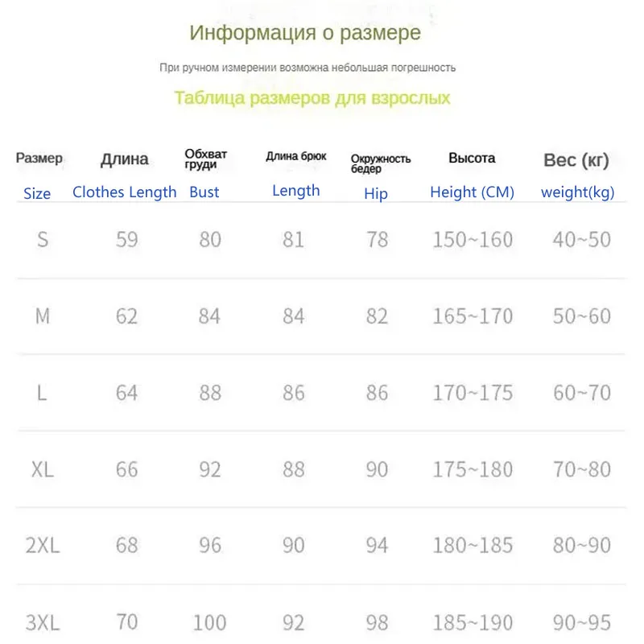Click the weight value 60~70
Screen dimensions: 644x644
pos(582,393)
